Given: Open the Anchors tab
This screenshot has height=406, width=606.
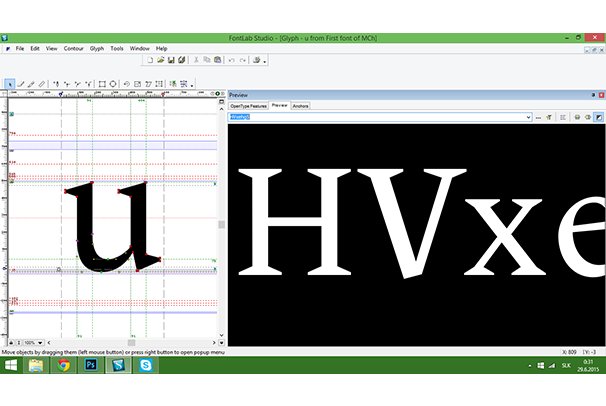Looking at the screenshot, I should click(x=301, y=105).
